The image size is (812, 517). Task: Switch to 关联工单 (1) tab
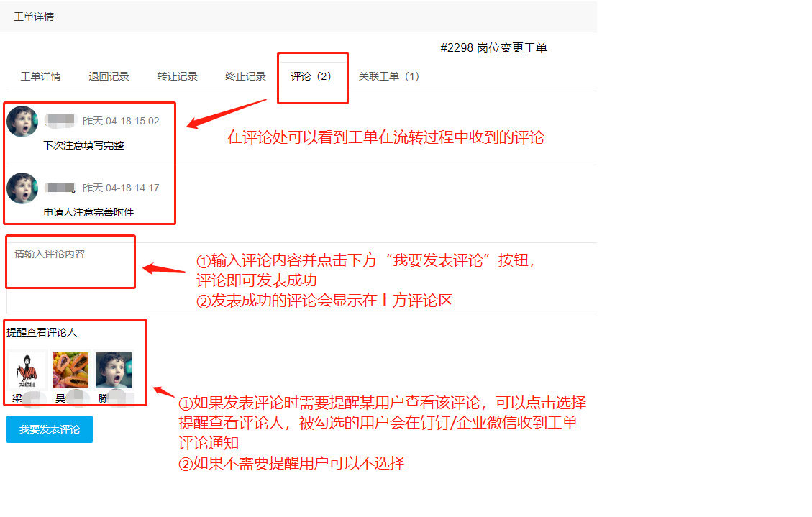(389, 77)
